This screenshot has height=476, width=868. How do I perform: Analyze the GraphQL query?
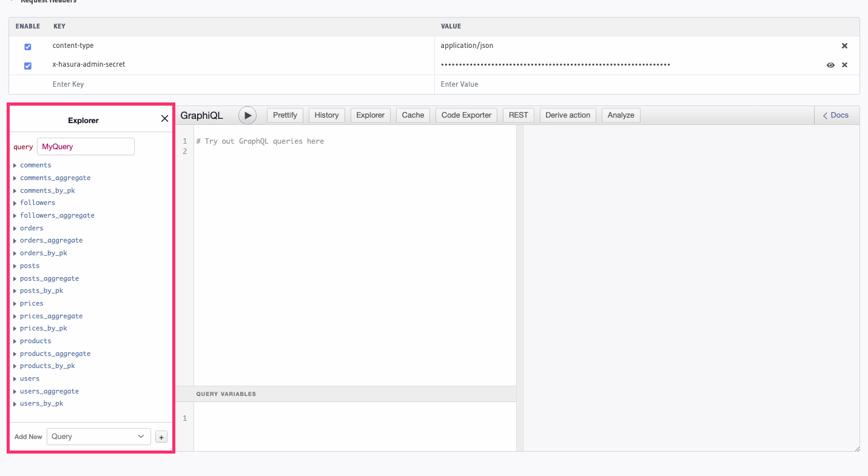621,115
